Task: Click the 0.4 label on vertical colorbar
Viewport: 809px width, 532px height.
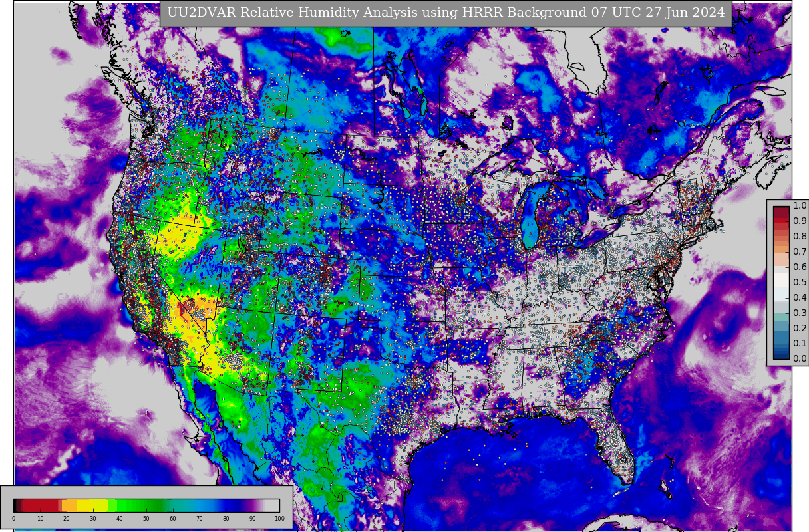Action: (x=800, y=297)
